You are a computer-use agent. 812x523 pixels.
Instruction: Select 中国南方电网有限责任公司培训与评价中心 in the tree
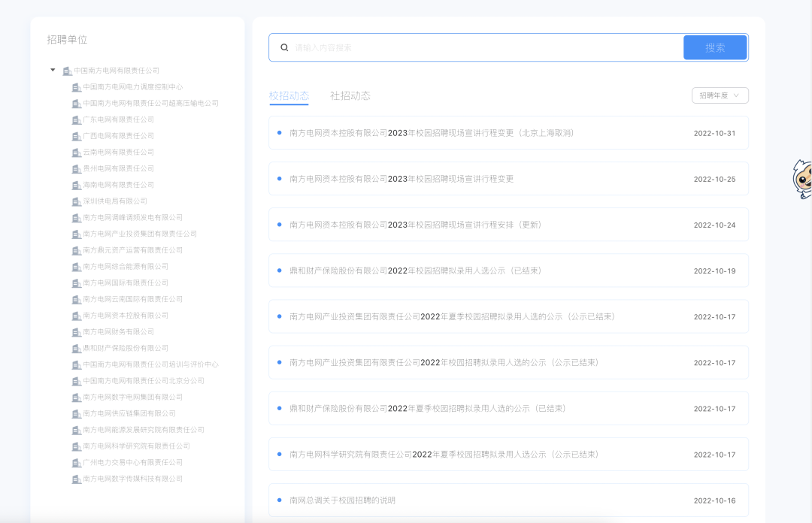coord(150,364)
